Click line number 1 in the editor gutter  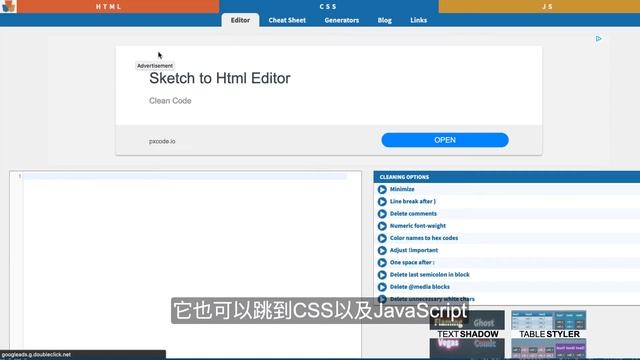coord(19,176)
